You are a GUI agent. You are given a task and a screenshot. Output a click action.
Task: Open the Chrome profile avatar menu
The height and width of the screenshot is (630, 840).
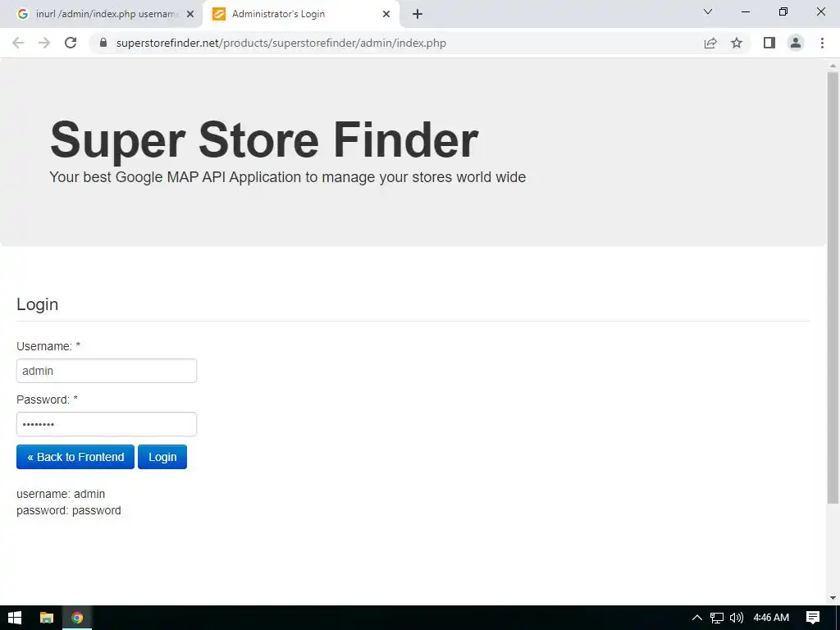796,43
